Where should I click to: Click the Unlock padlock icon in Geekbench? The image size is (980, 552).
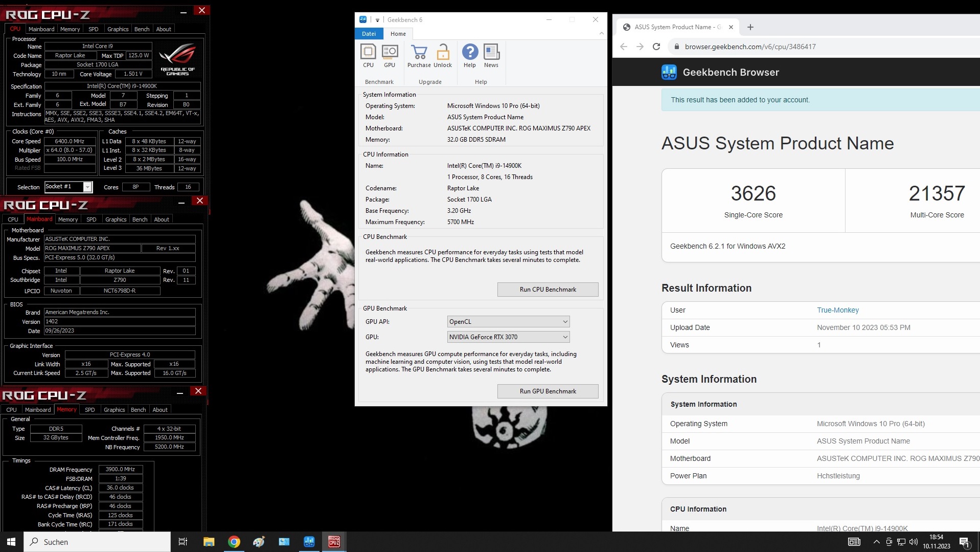click(x=443, y=52)
